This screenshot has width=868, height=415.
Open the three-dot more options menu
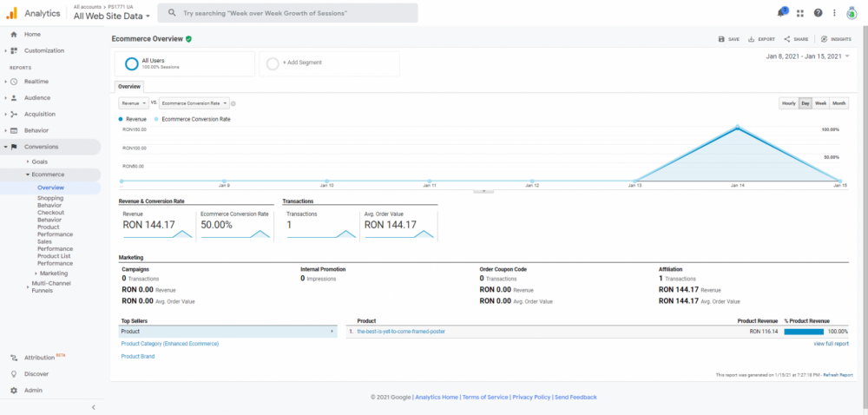click(x=834, y=13)
